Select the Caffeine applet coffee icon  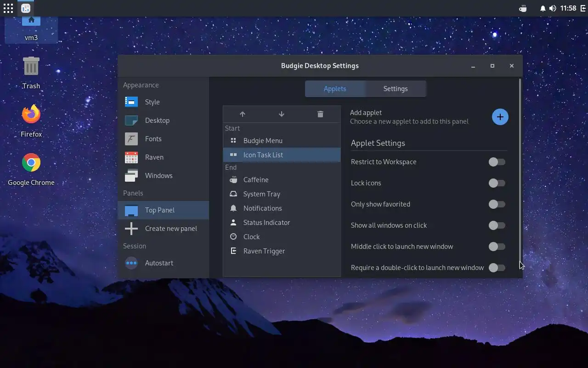click(x=233, y=180)
